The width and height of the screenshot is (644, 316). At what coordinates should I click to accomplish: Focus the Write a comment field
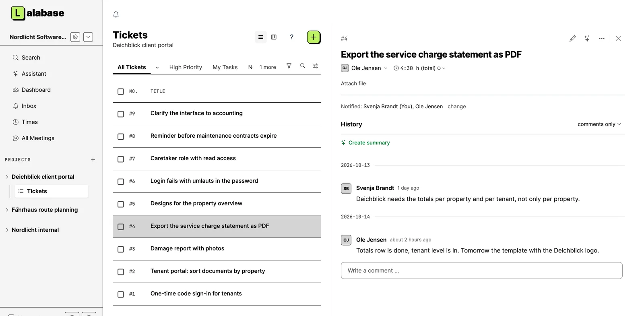point(482,271)
